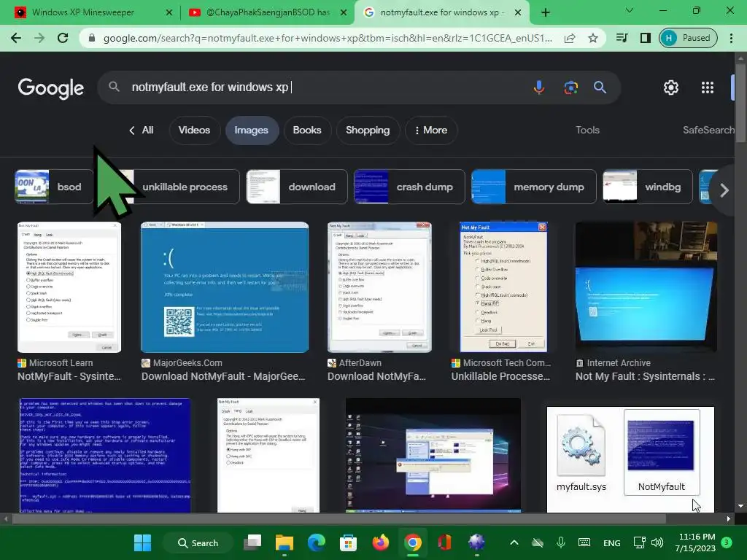This screenshot has height=560, width=747.
Task: Close the Windows XP Minesweeper tab
Action: click(x=169, y=12)
